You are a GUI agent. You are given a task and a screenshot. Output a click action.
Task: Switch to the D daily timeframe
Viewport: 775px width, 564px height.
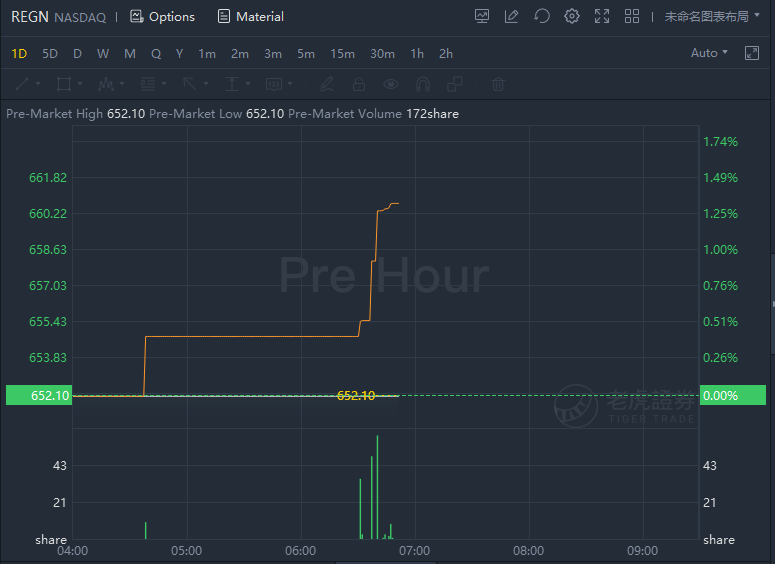pyautogui.click(x=77, y=53)
